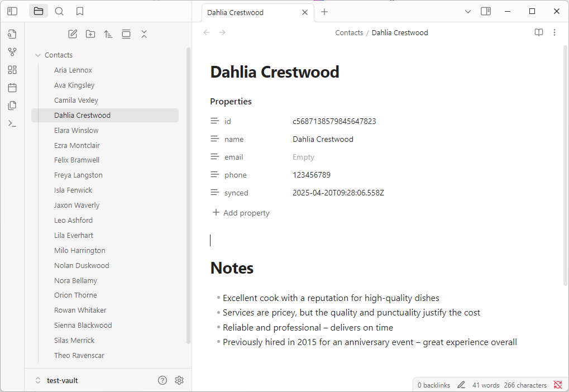The height and width of the screenshot is (392, 569).
Task: Click Add property button
Action: (241, 213)
